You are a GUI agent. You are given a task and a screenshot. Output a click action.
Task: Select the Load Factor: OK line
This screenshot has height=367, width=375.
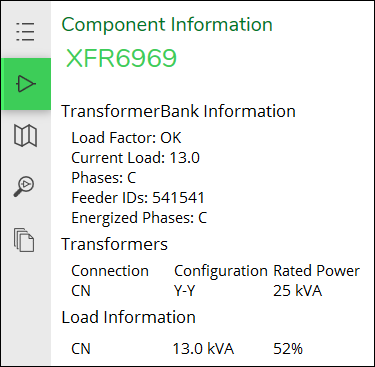(126, 138)
